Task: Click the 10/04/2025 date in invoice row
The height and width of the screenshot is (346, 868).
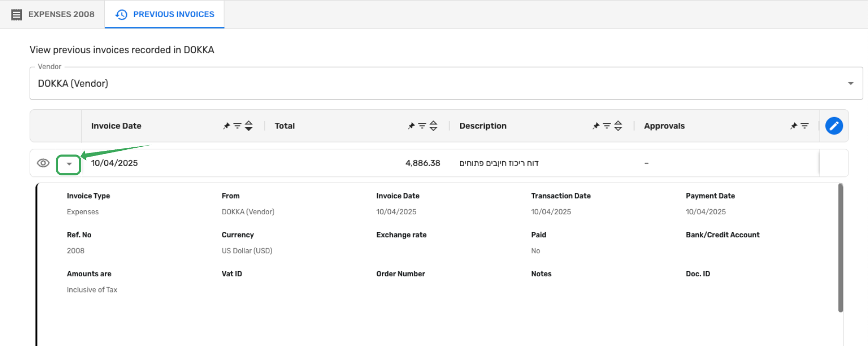Action: pyautogui.click(x=115, y=163)
